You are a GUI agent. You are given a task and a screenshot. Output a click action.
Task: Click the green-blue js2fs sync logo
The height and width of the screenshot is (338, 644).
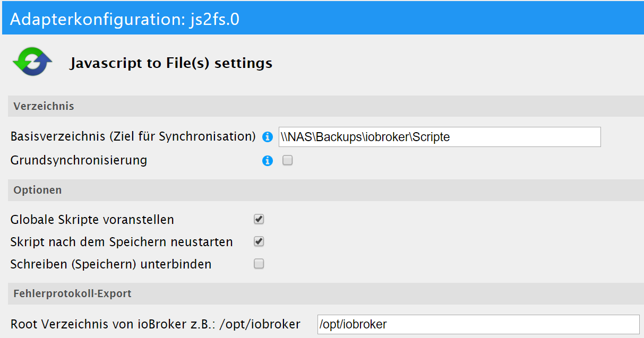pyautogui.click(x=32, y=63)
